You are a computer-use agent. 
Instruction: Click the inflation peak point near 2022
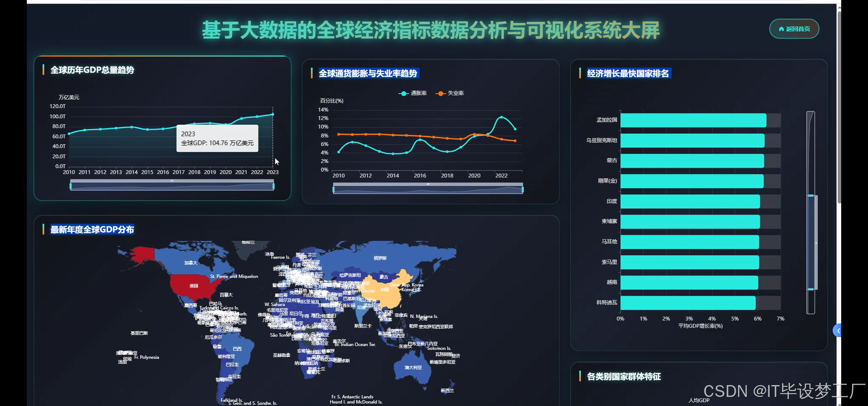tap(501, 117)
